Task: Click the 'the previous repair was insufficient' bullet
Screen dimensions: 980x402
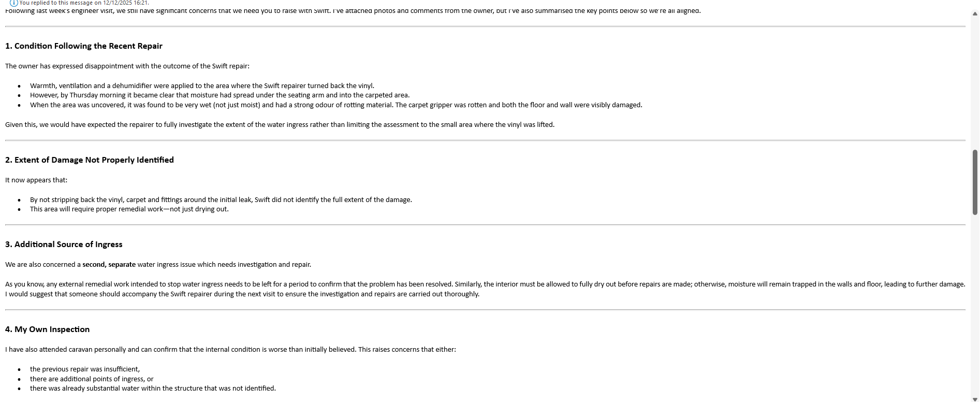Action: coord(85,369)
